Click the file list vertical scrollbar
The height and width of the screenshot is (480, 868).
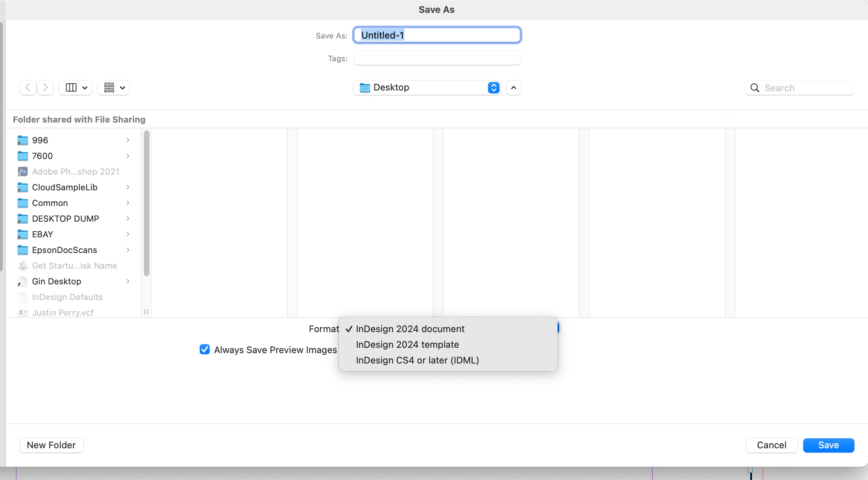pyautogui.click(x=146, y=203)
